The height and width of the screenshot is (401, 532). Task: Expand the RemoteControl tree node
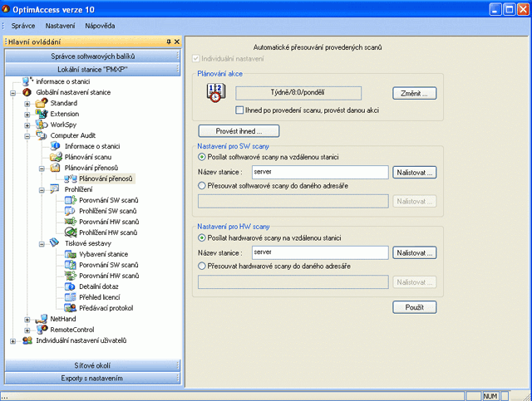tap(27, 330)
